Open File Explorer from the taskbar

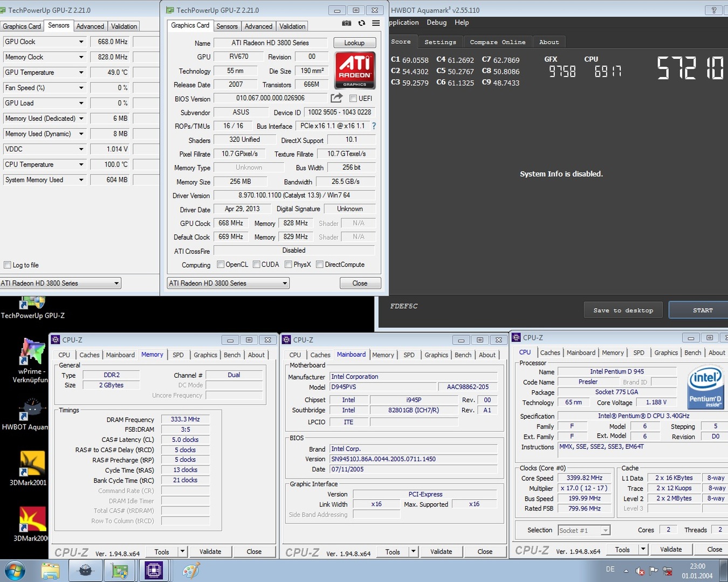pyautogui.click(x=50, y=571)
